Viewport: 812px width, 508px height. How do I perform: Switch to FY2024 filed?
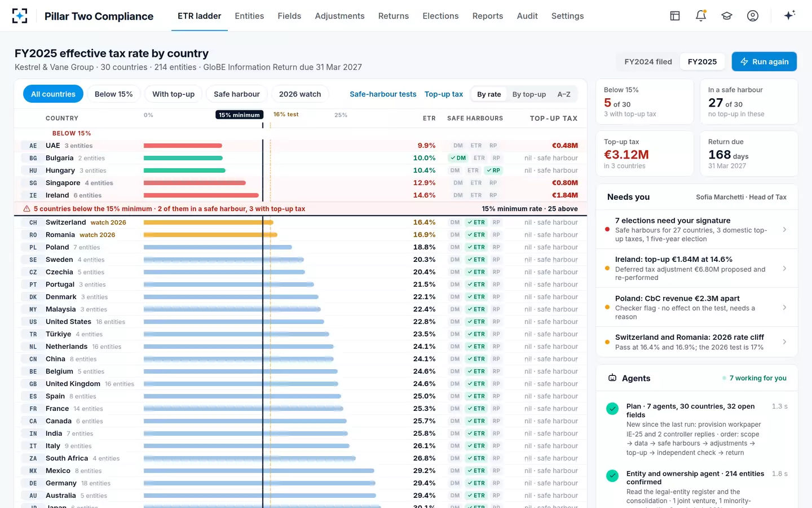pos(648,62)
